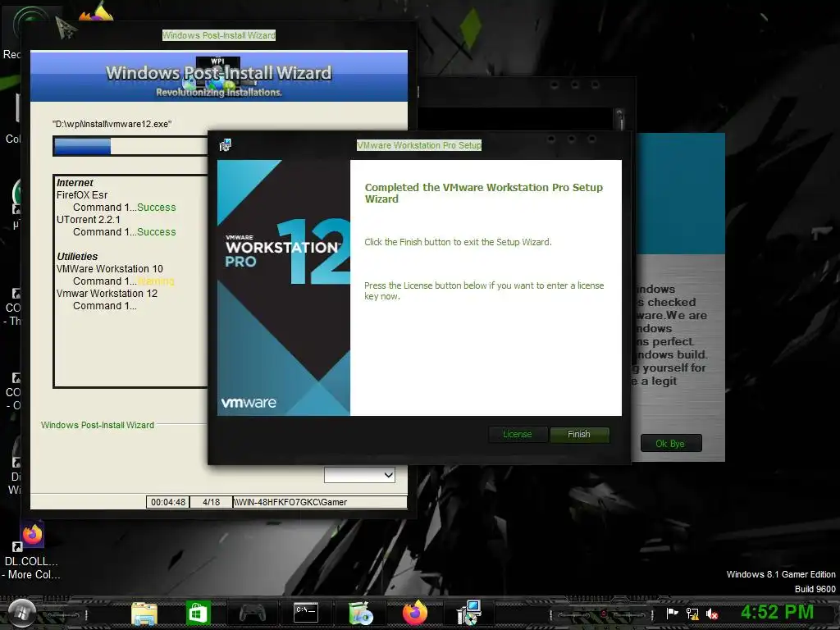Click the Ok Bye button in background window
Screen dimensions: 840x630
(671, 444)
